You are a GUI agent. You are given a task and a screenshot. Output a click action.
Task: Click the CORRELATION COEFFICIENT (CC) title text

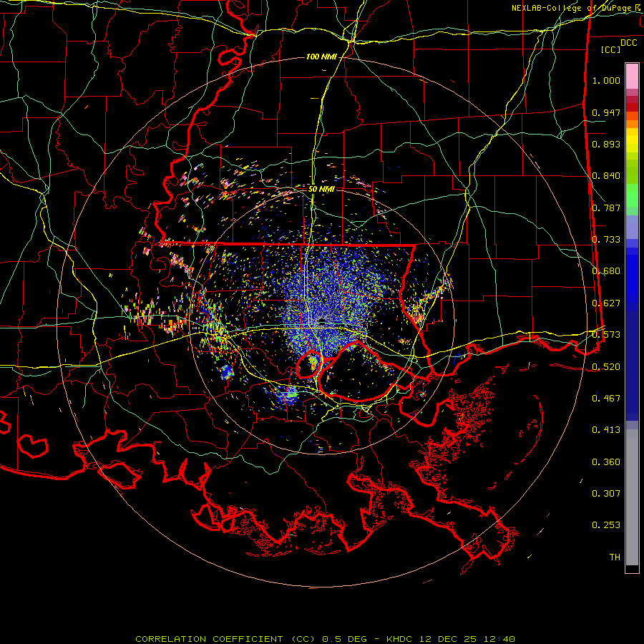click(225, 639)
